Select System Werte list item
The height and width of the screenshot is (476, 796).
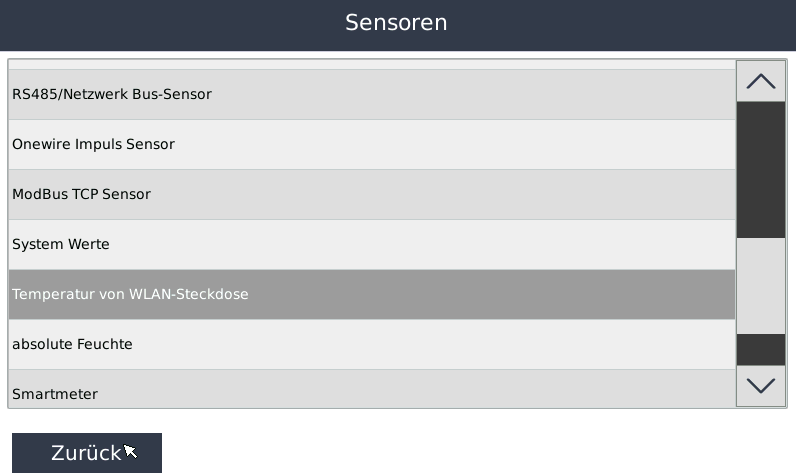point(61,245)
